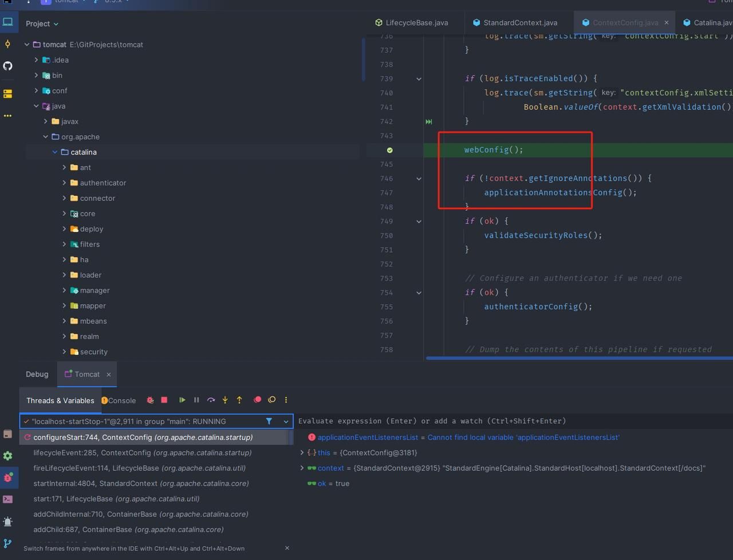733x560 pixels.
Task: Close the Tomcat debug tab
Action: click(108, 374)
